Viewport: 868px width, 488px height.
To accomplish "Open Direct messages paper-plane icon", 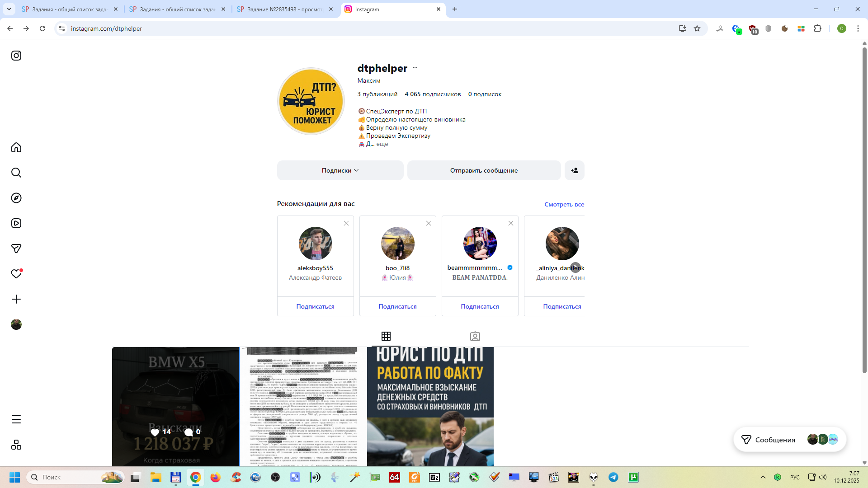I will [16, 249].
